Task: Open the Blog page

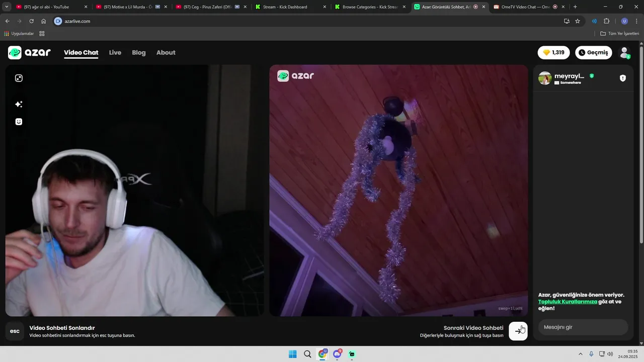Action: (139, 52)
